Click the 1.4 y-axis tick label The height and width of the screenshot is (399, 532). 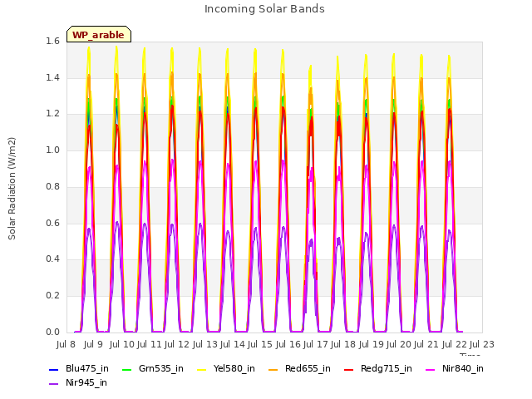[52, 78]
